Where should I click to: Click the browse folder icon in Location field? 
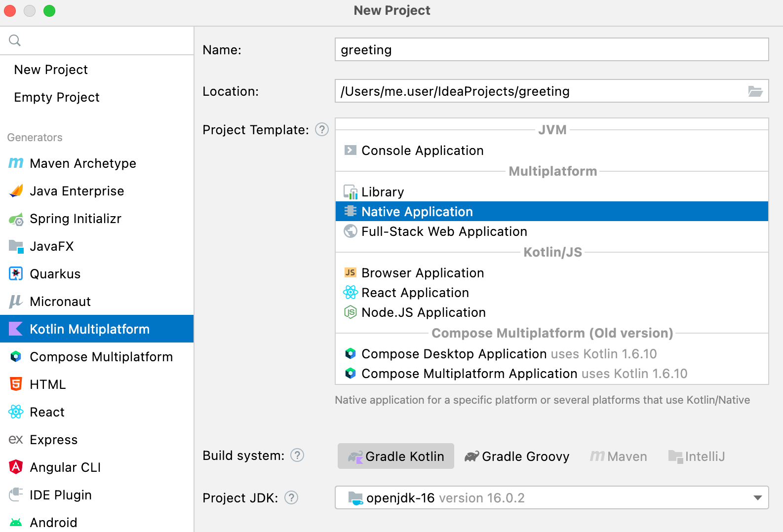[x=755, y=91]
